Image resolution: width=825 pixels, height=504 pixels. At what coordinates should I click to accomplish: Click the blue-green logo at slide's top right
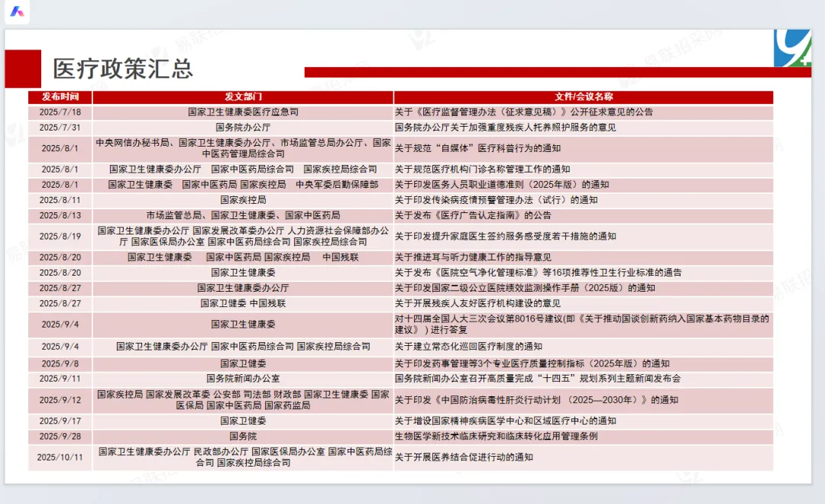(x=792, y=48)
